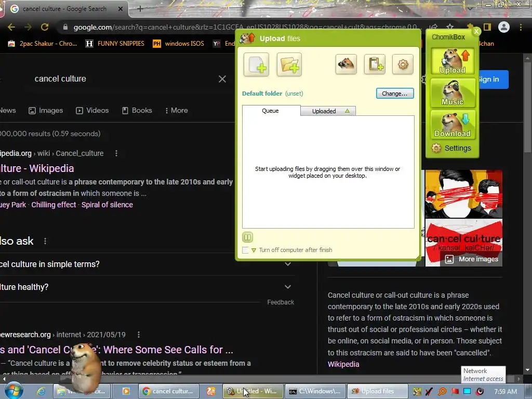Bookmark this page with the star icon
The height and width of the screenshot is (399, 532).
[x=450, y=27]
